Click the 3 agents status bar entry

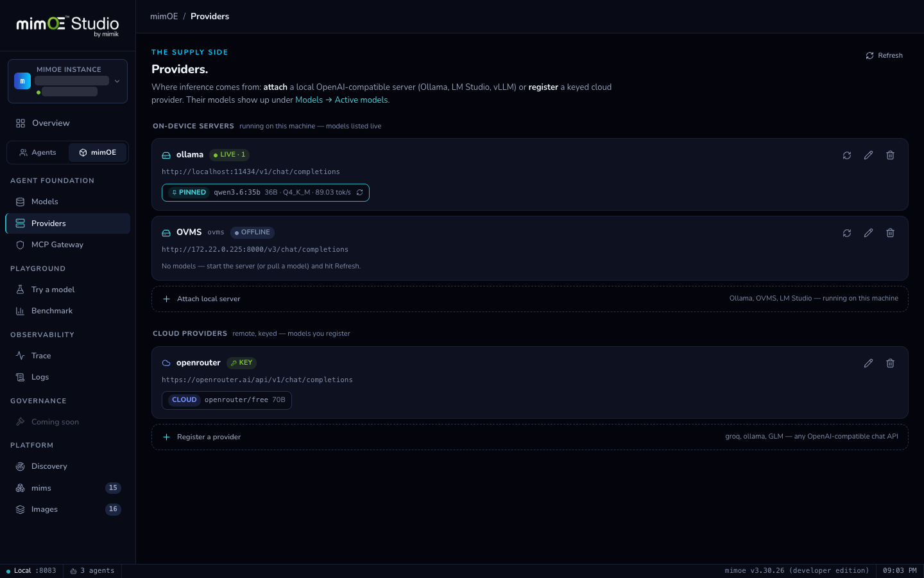click(92, 571)
